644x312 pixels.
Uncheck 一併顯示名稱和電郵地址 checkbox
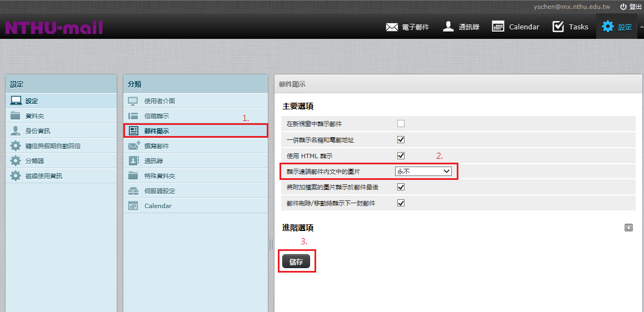[401, 140]
